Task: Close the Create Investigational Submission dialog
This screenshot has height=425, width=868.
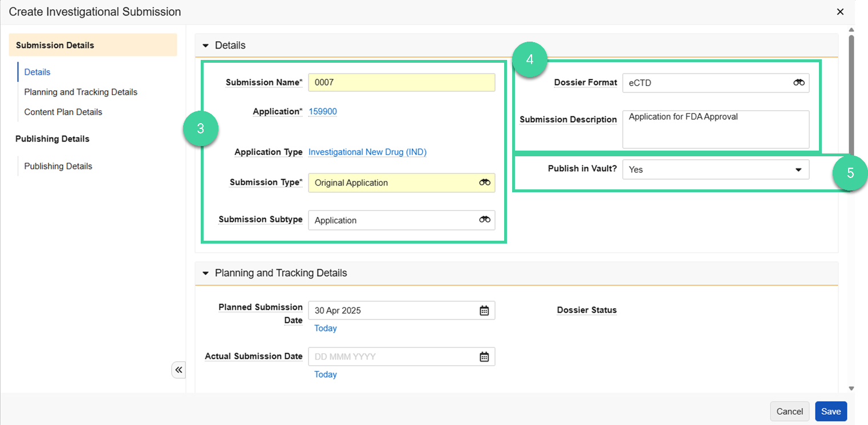Action: tap(840, 11)
